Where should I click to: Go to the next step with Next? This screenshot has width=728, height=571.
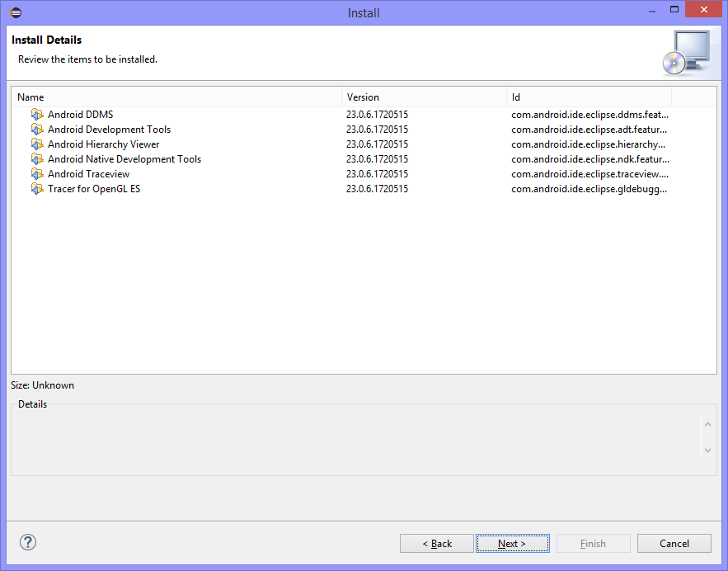pos(512,543)
